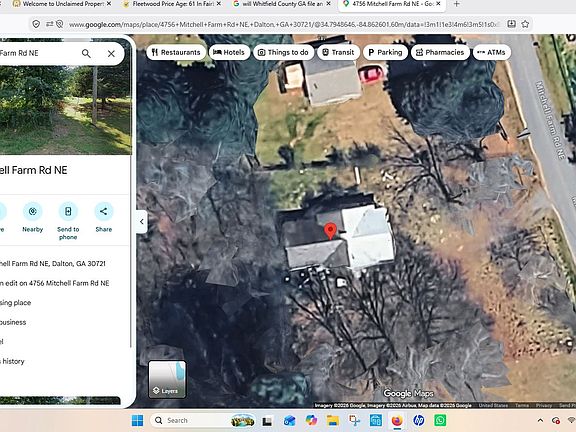
Task: Open Microsoft Store from taskbar
Action: 376,420
